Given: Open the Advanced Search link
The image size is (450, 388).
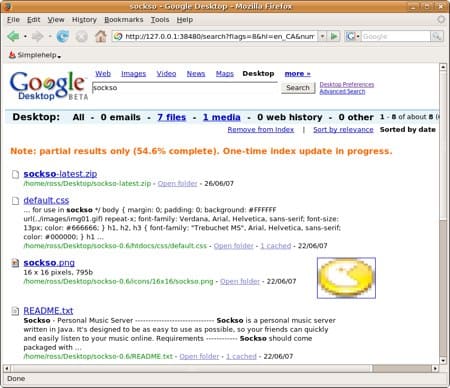Looking at the screenshot, I should [x=342, y=91].
